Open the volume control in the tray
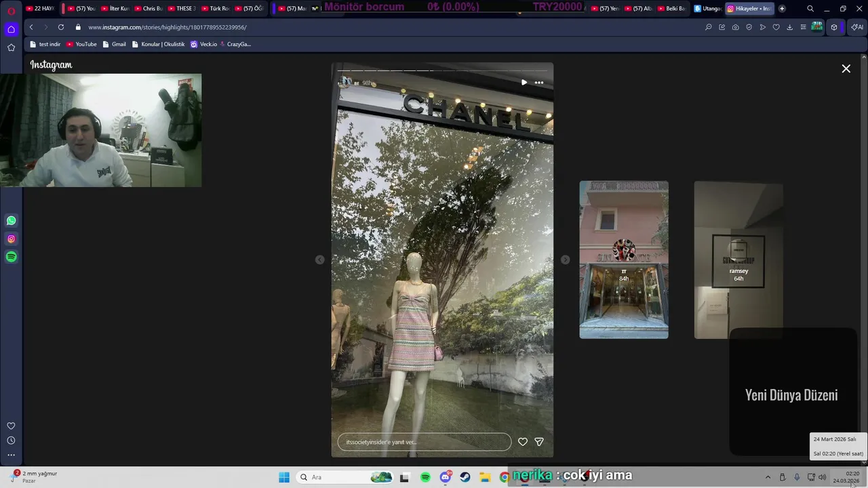Screen dimensions: 868x488 823,477
